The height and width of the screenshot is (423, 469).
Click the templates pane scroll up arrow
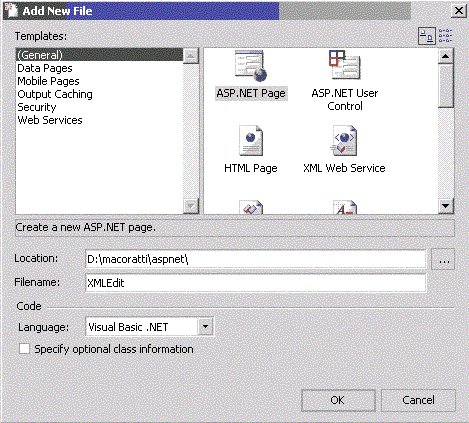point(446,56)
